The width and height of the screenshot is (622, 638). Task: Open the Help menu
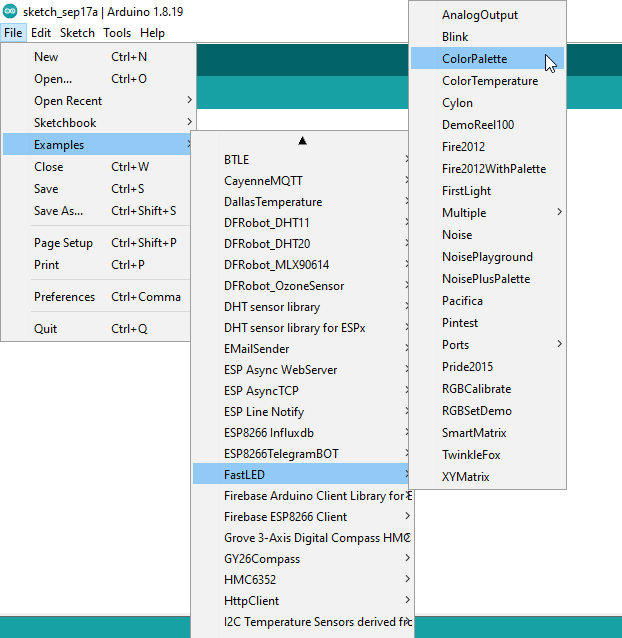click(152, 33)
